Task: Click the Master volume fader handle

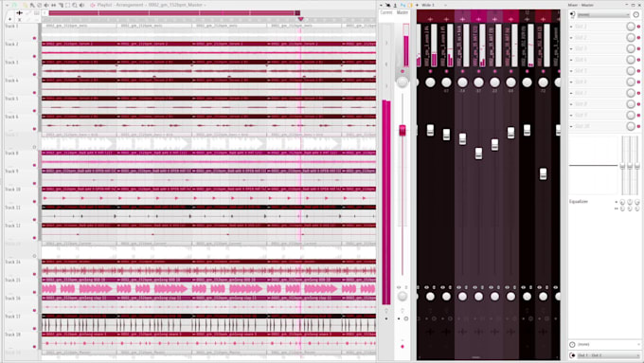Action: pyautogui.click(x=402, y=130)
